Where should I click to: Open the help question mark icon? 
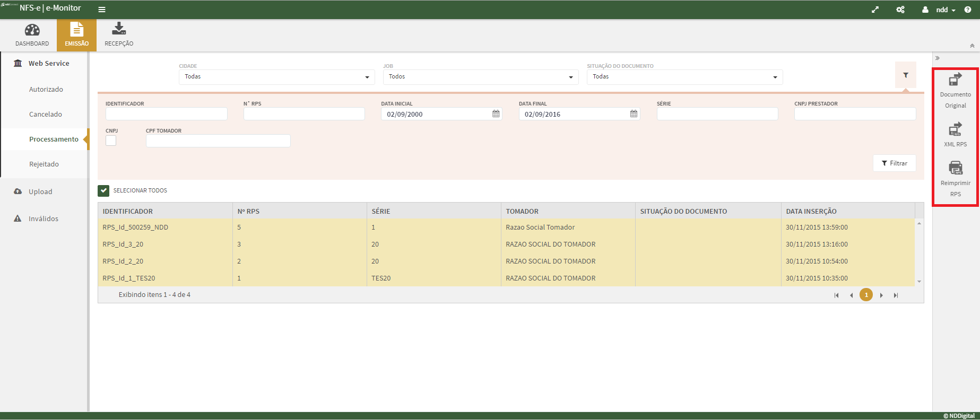coord(968,10)
